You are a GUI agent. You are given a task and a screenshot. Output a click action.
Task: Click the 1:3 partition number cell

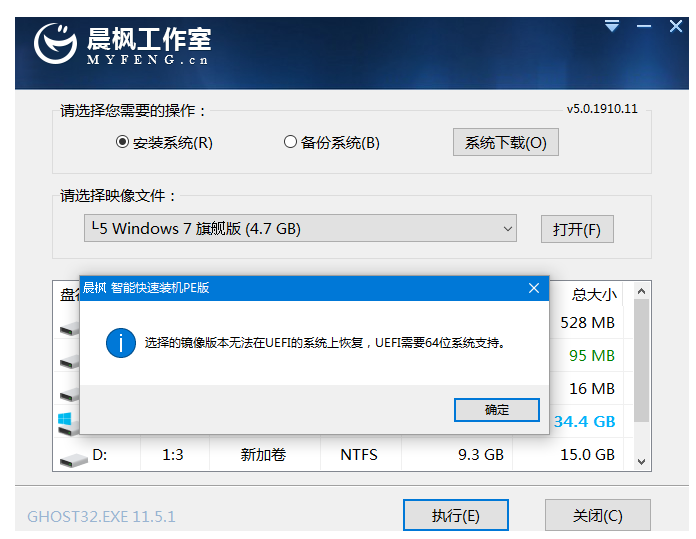click(x=173, y=455)
